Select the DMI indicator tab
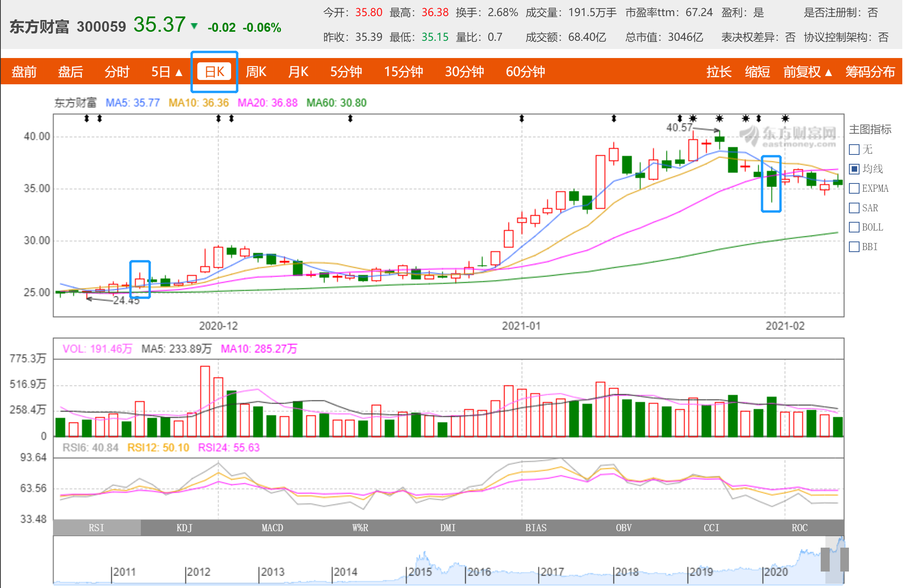 (448, 528)
